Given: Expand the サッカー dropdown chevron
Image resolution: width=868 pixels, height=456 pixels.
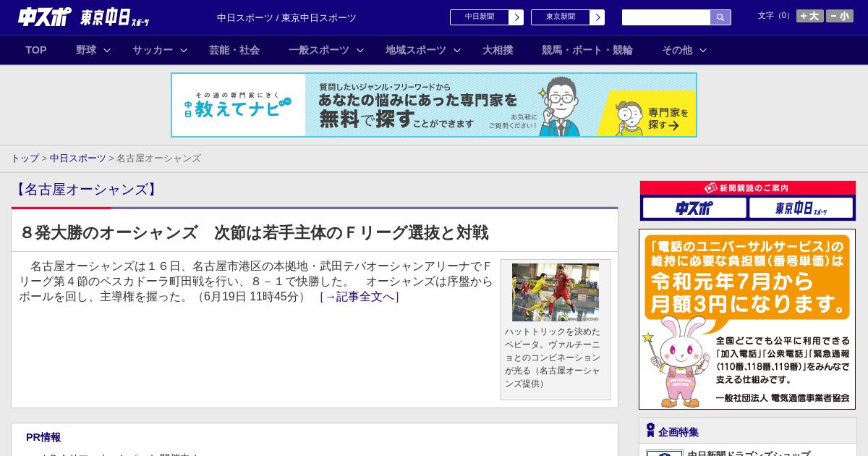Looking at the screenshot, I should click(184, 51).
